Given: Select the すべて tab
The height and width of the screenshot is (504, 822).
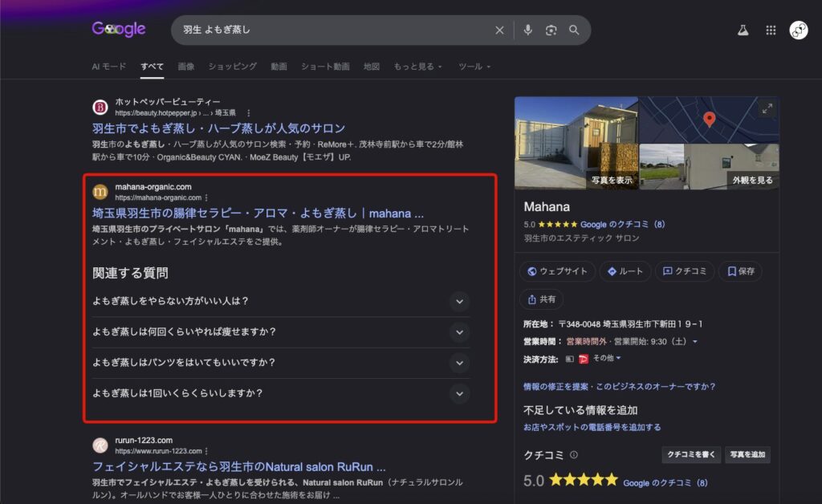Looking at the screenshot, I should click(x=152, y=67).
